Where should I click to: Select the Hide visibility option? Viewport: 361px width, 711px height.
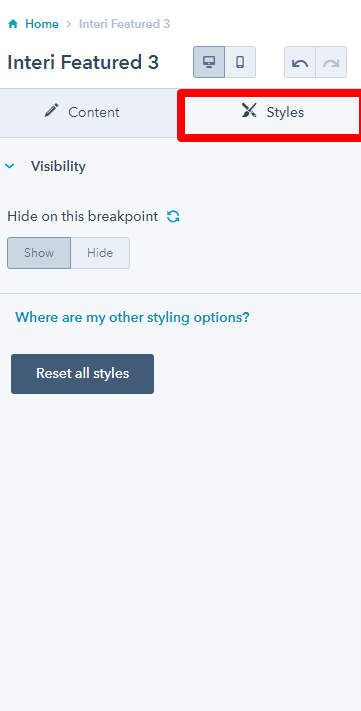pos(100,253)
